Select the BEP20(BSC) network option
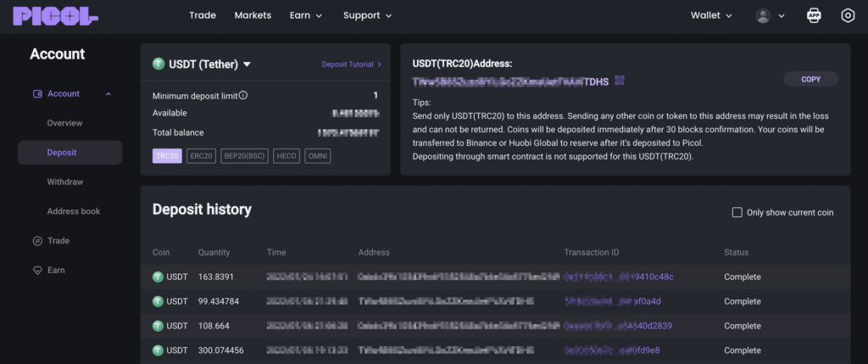 point(245,156)
